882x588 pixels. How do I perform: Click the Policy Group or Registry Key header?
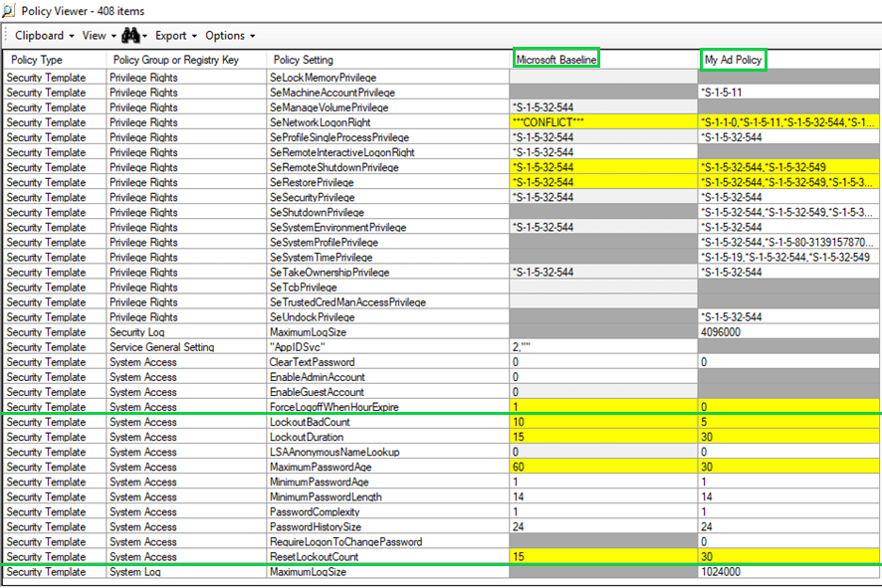[175, 60]
